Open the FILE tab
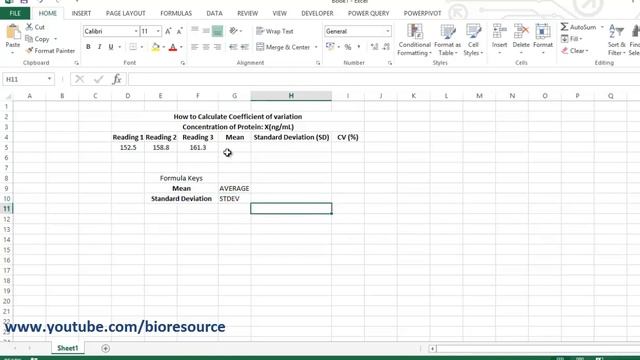 (x=15, y=13)
